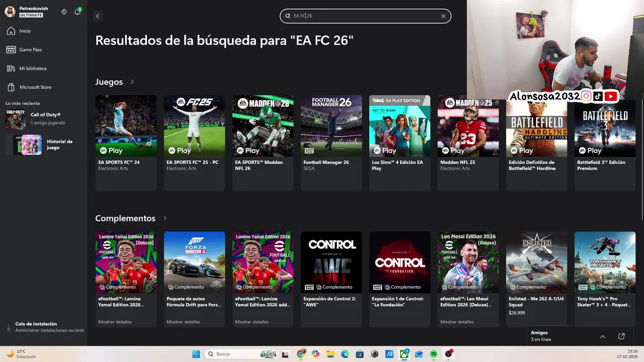Open Google Chrome from the taskbar
The image size is (644, 362).
coord(301,354)
